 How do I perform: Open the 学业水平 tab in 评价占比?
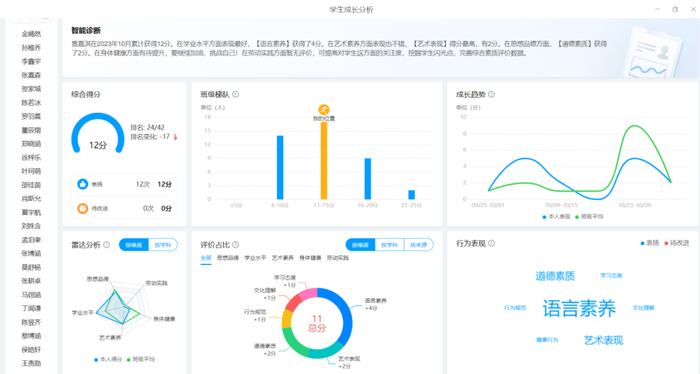(255, 258)
